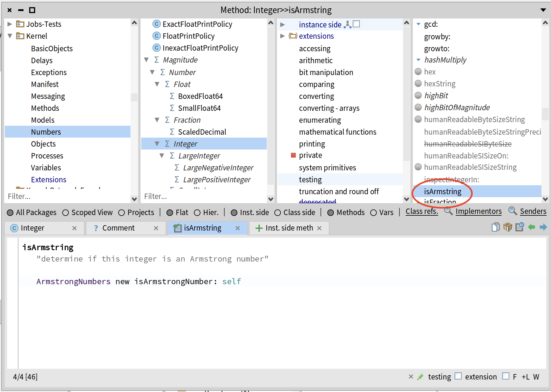Screen dimensions: 551x392
Task: Click the magnifier icon before Implementors
Action: click(x=448, y=211)
